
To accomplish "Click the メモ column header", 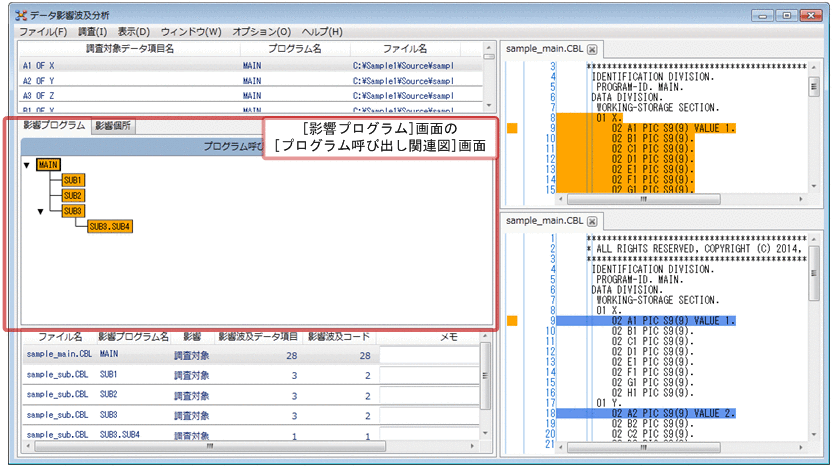I will (x=449, y=337).
